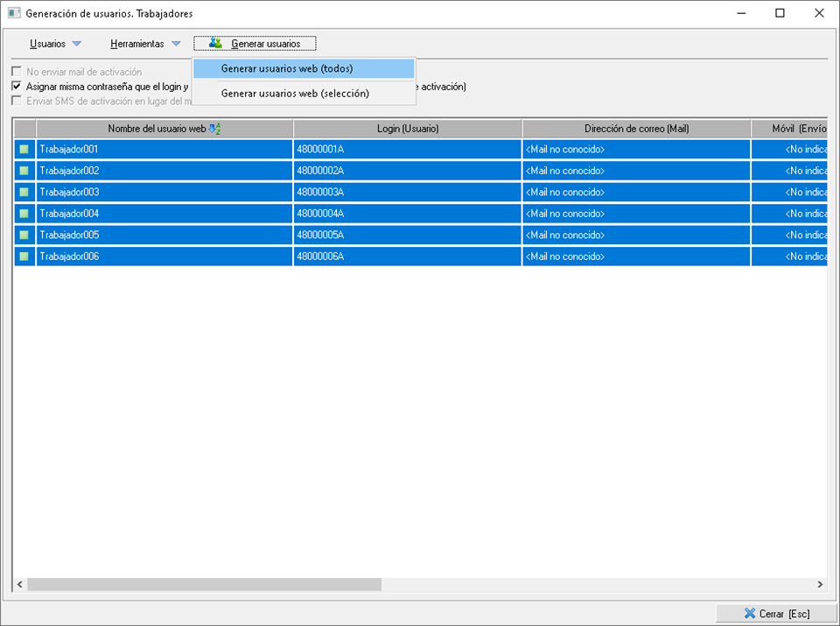Click the Login (Usuario) column header
Image resolution: width=840 pixels, height=626 pixels.
[x=407, y=129]
